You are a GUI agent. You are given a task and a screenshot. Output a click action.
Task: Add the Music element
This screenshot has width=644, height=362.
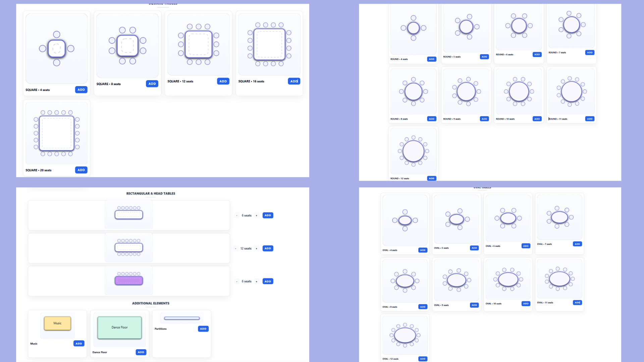coord(79,344)
